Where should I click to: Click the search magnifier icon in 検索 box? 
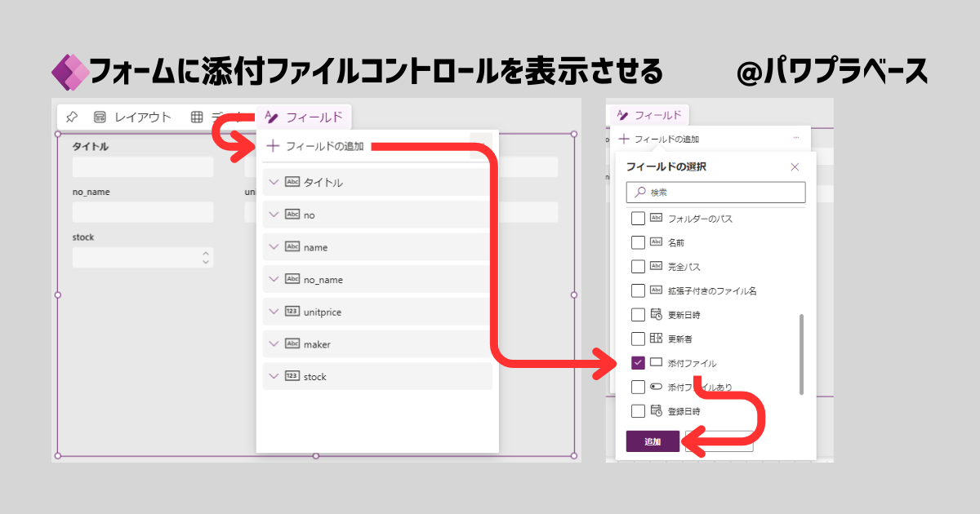coord(640,193)
